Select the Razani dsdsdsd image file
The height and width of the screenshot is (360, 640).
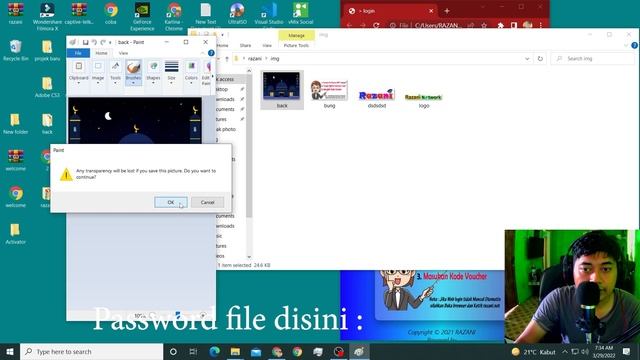[x=377, y=98]
